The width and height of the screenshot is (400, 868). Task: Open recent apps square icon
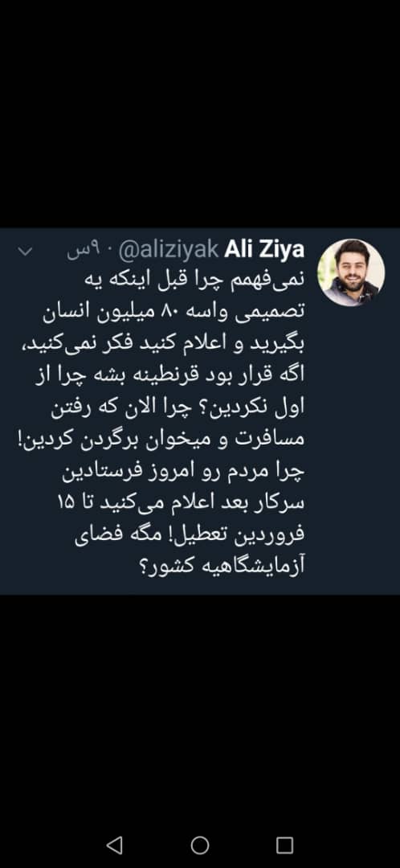click(x=284, y=845)
